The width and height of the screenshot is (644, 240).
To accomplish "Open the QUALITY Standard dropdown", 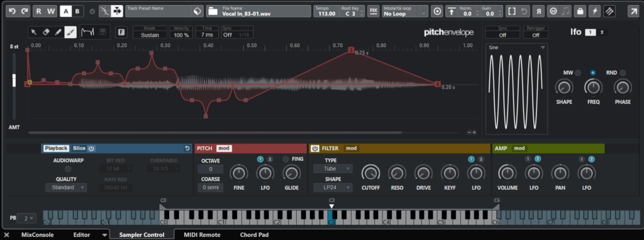I will [66, 187].
